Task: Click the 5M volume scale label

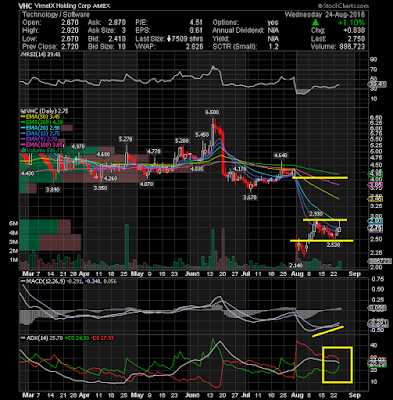Action: 13,224
